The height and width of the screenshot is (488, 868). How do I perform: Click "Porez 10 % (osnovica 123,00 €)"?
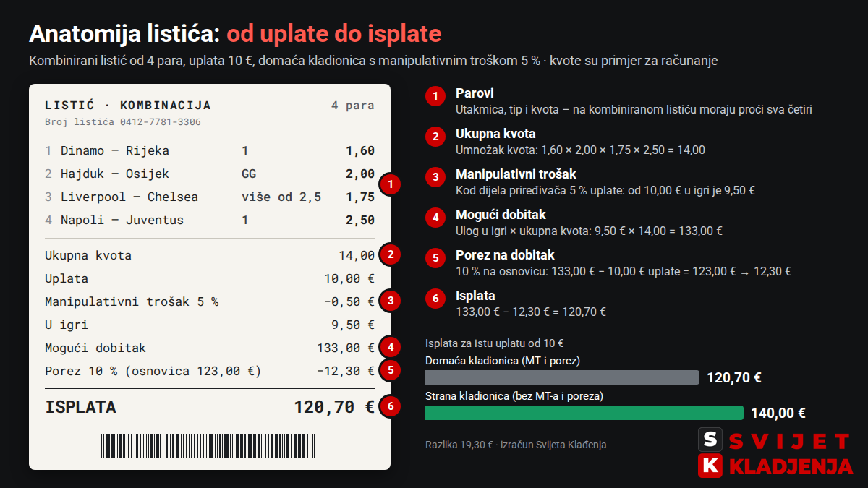(x=153, y=371)
